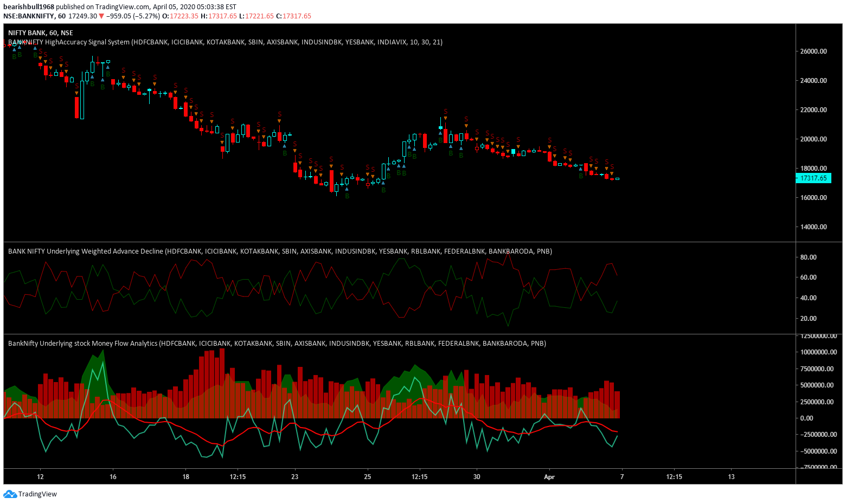This screenshot has height=504, width=846.
Task: Click the 20.00 advance decline axis value
Action: click(809, 319)
